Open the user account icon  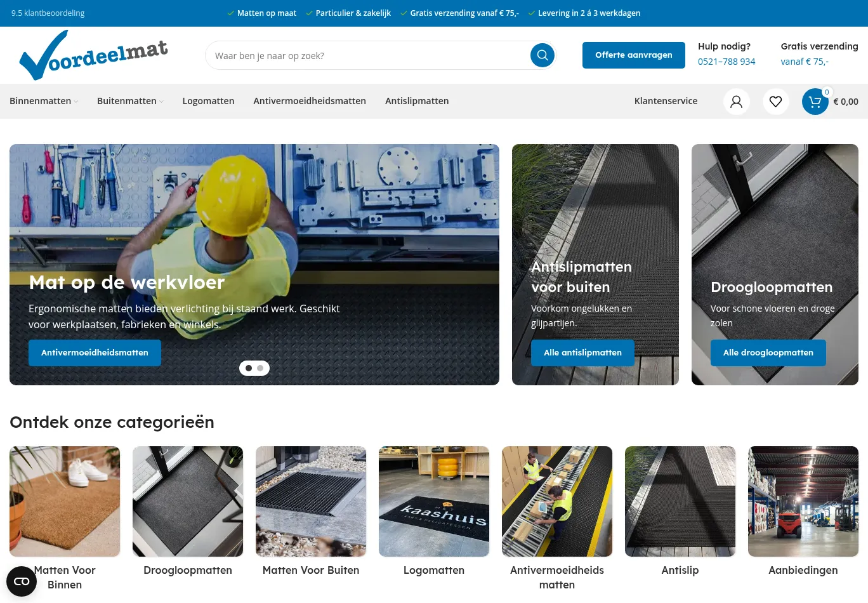click(x=736, y=102)
